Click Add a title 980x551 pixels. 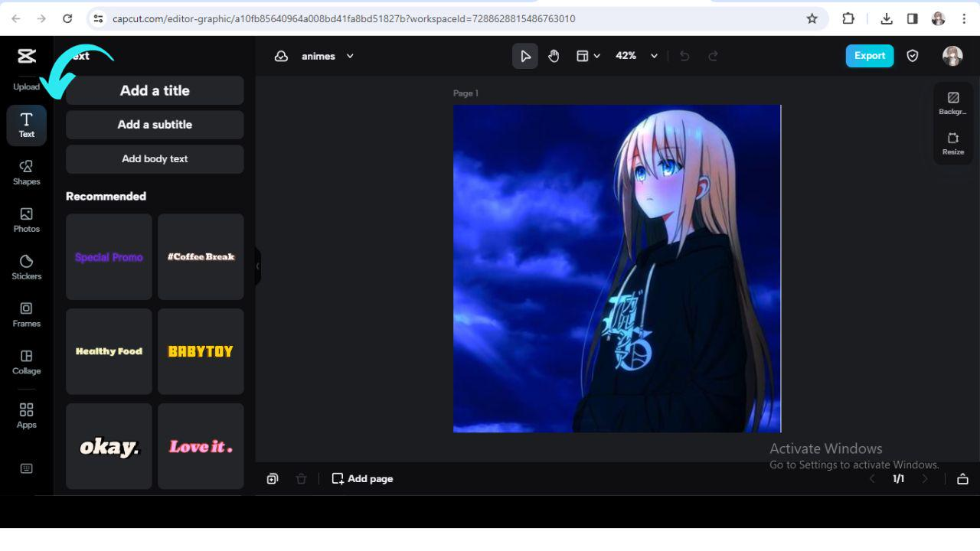point(155,90)
